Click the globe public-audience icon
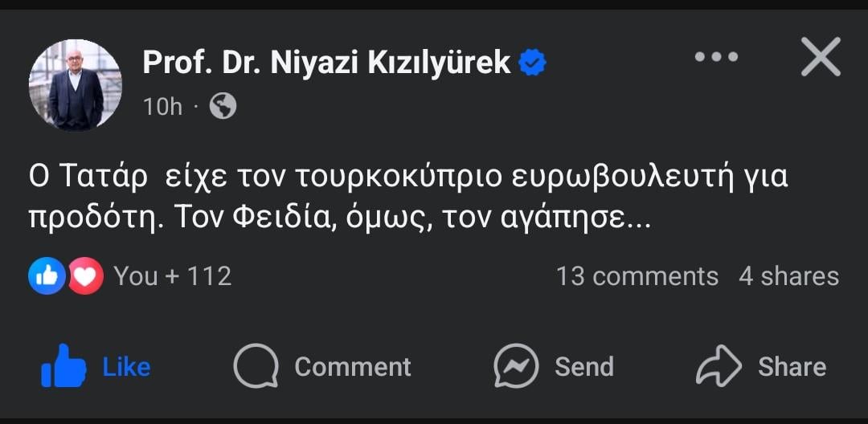 (x=223, y=106)
